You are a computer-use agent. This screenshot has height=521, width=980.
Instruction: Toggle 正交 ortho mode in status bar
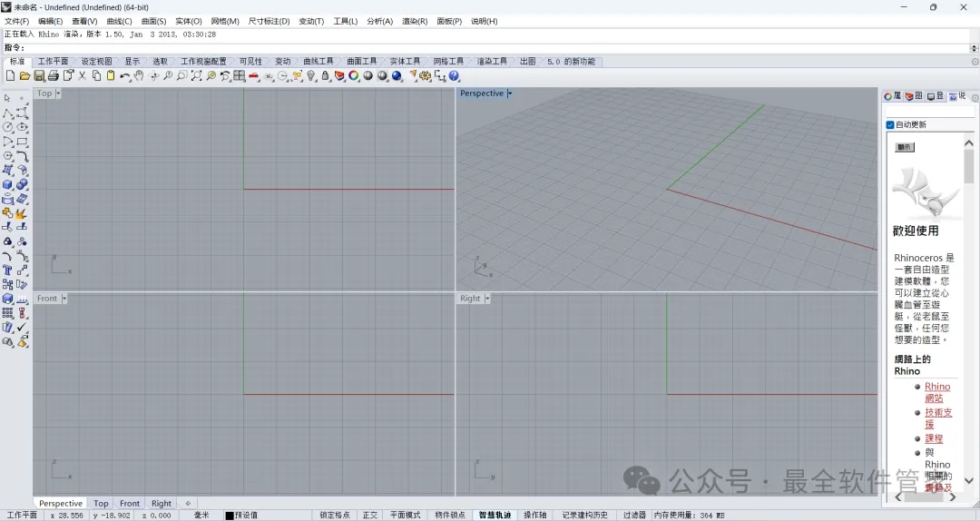point(370,516)
